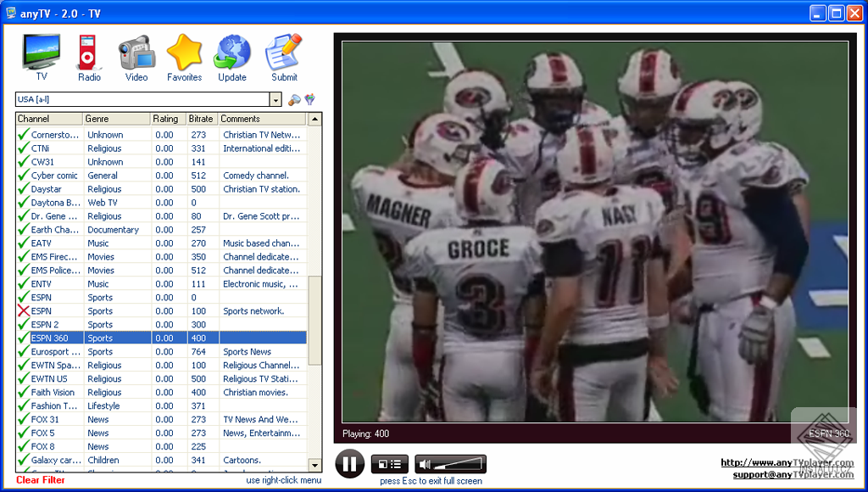Open the http://www.anyTVplayer.com link
This screenshot has height=492, width=868.
(x=787, y=462)
